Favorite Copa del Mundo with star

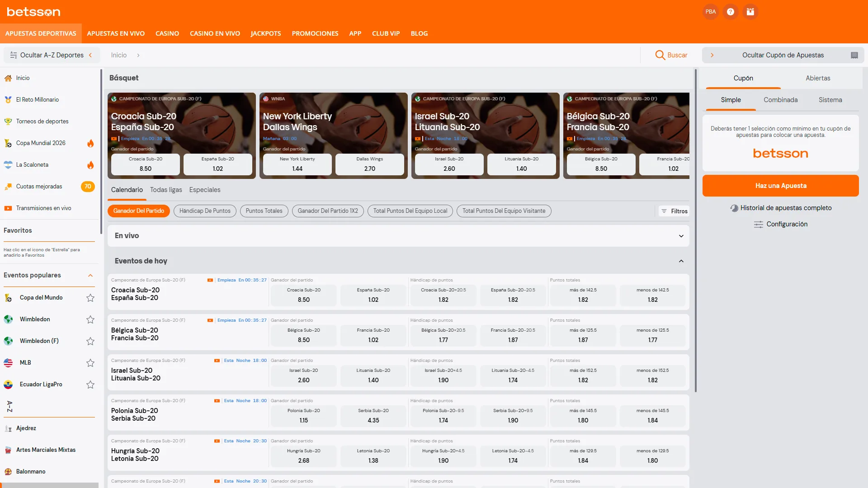[90, 298]
